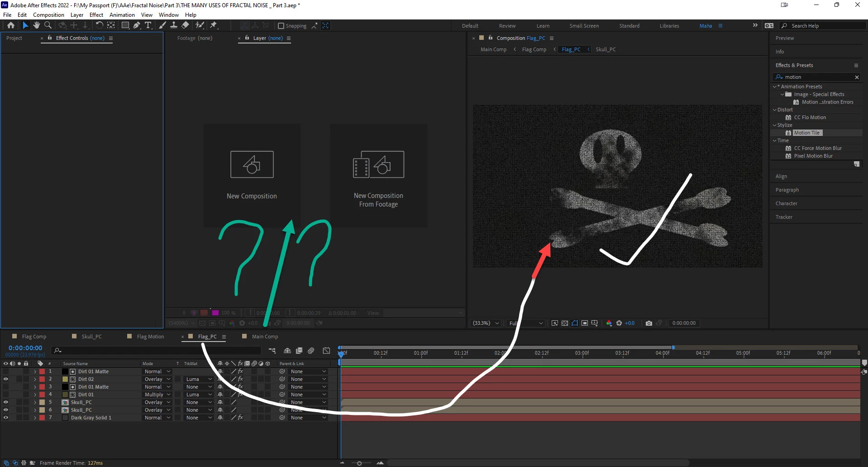Screen dimensions: 868x467
Task: Enable Frame Blending for timeline layers
Action: [x=299, y=351]
